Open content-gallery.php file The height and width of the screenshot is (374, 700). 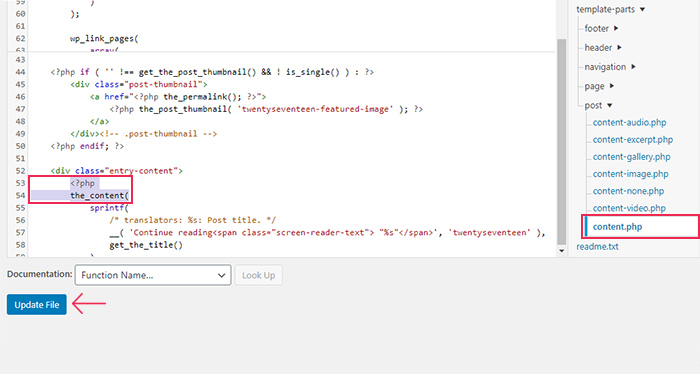(x=631, y=157)
